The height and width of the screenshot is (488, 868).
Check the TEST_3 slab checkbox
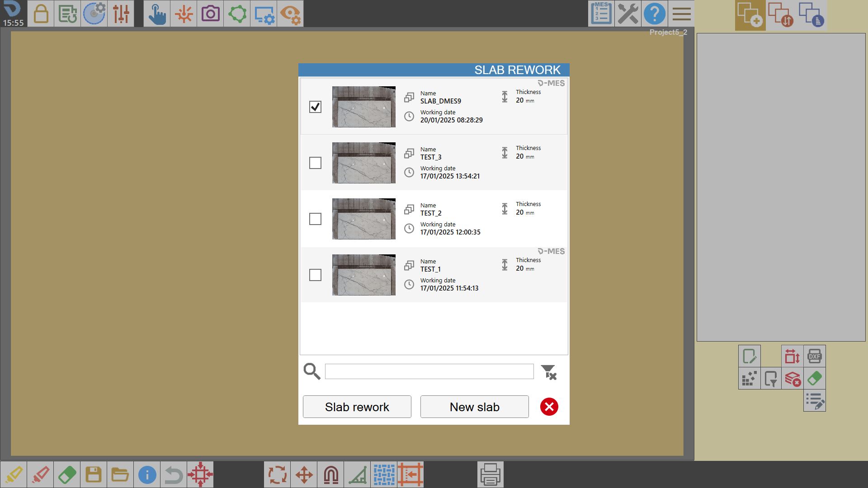(x=315, y=163)
